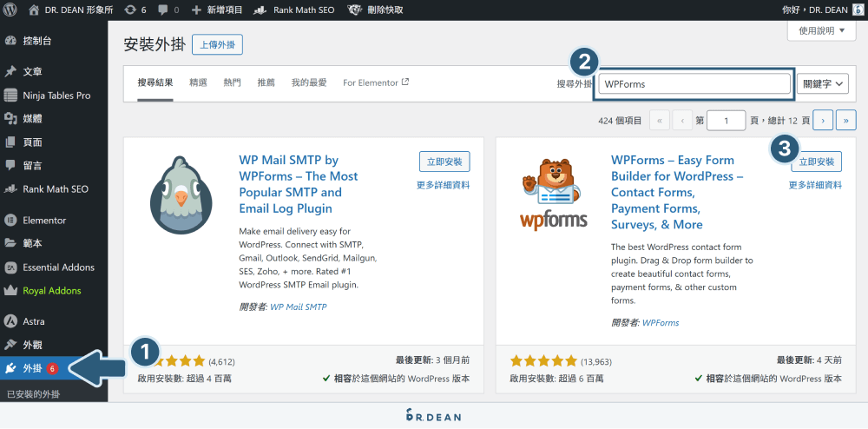This screenshot has width=868, height=429.
Task: Open Royal Addons in sidebar
Action: [54, 290]
